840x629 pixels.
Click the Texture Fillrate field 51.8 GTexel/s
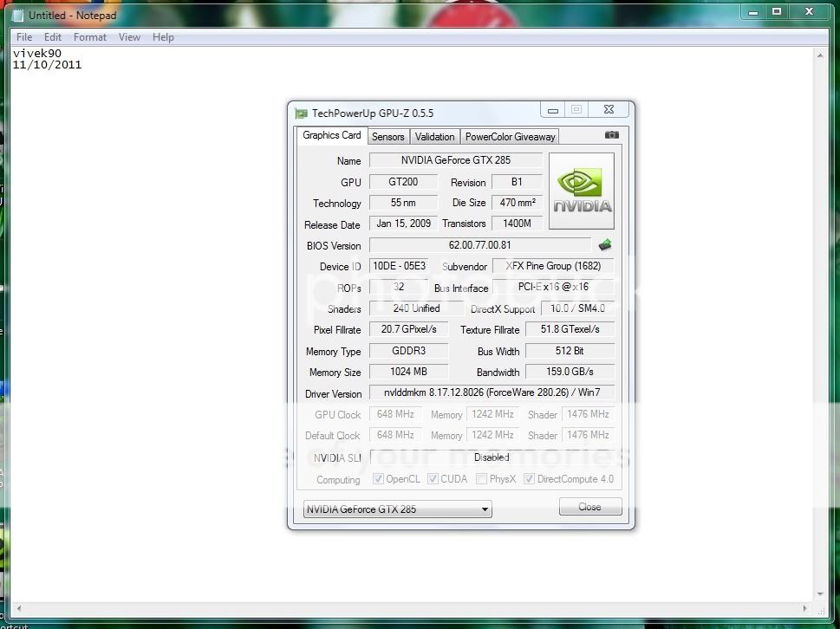tap(570, 329)
